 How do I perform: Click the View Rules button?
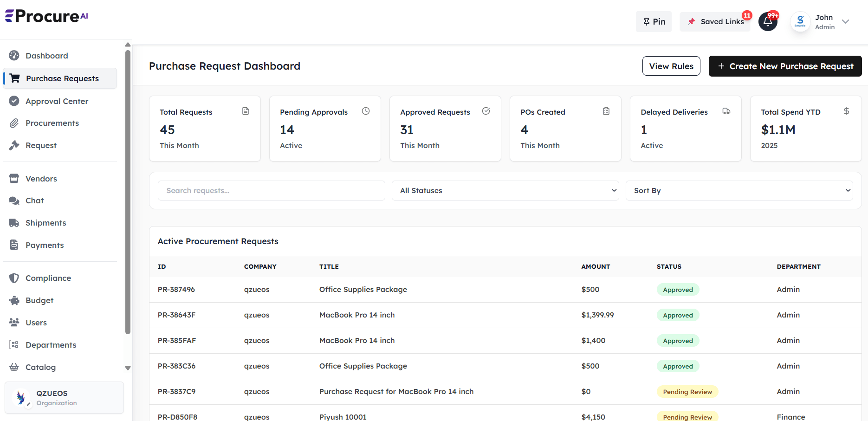coord(671,66)
